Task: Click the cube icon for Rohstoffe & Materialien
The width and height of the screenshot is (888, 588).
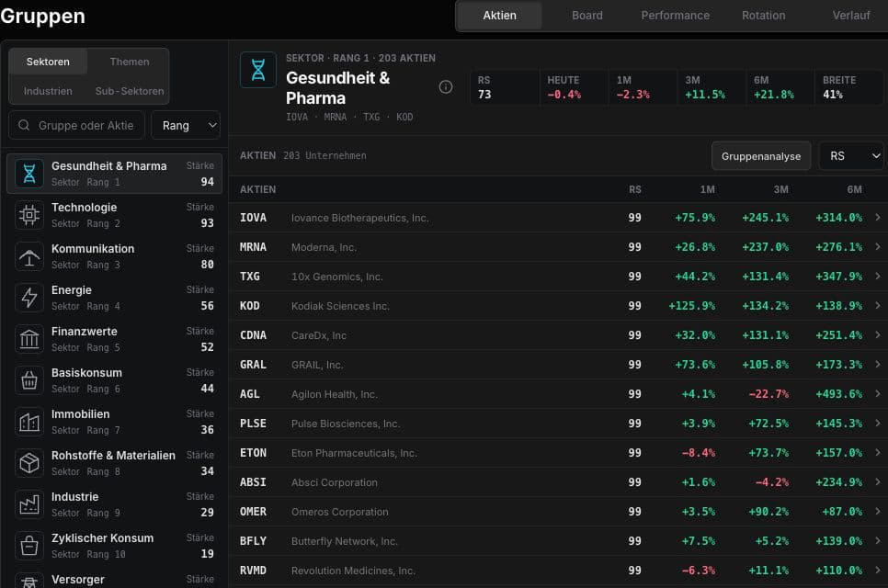Action: pos(29,463)
